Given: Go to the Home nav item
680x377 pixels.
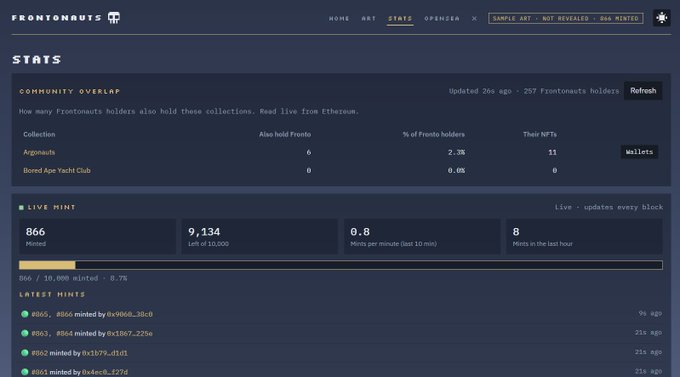Looking at the screenshot, I should pyautogui.click(x=339, y=18).
